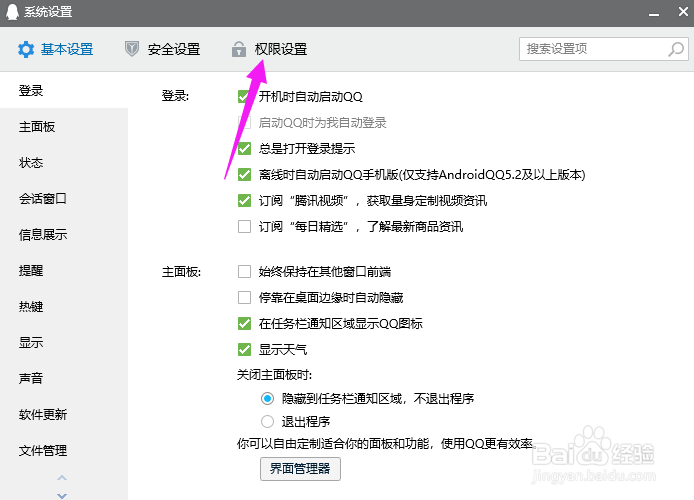Open 会话窗口 settings in sidebar
The width and height of the screenshot is (694, 500).
point(64,198)
